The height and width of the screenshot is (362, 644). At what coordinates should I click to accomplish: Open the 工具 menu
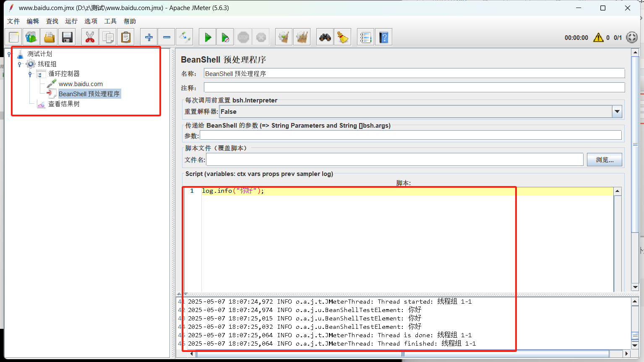coord(110,21)
